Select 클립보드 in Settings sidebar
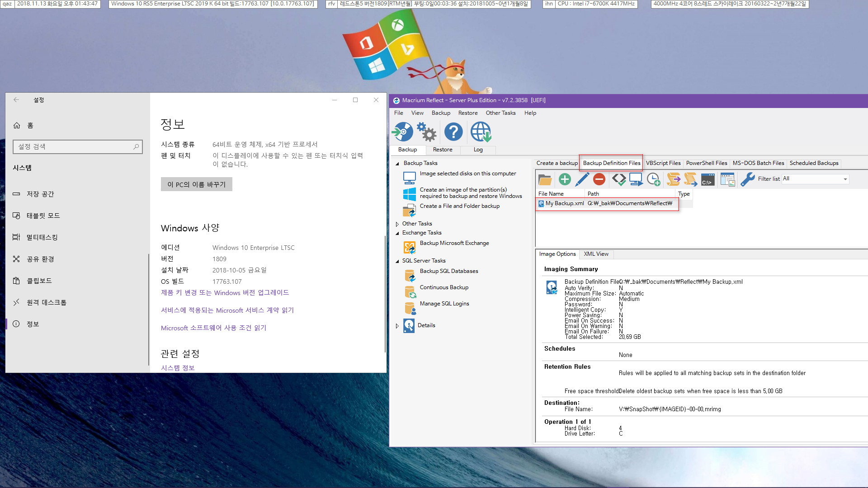 [77, 281]
